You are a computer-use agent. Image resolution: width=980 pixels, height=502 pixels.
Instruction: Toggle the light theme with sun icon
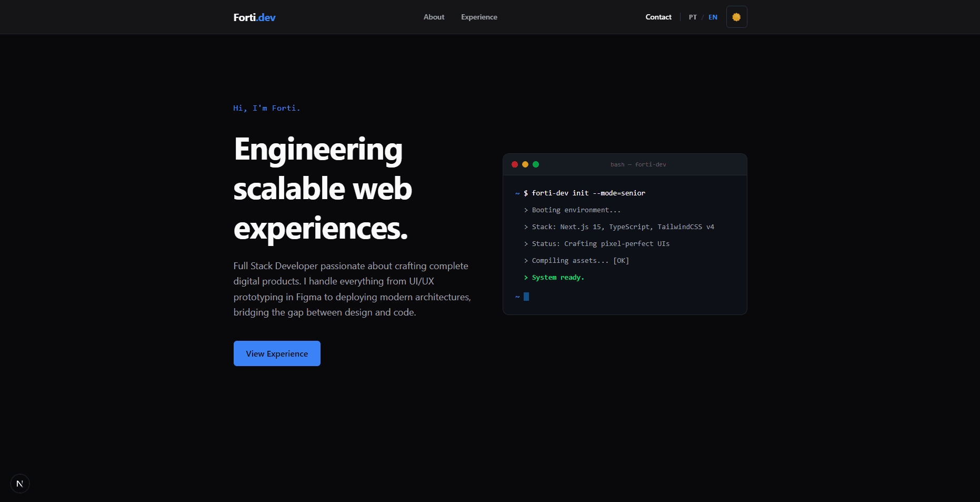[x=736, y=16]
